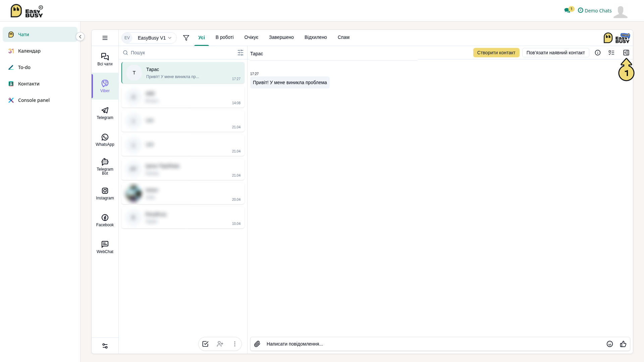Open the Тарас chat in list
Viewport: 644px width, 362px height.
[183, 73]
